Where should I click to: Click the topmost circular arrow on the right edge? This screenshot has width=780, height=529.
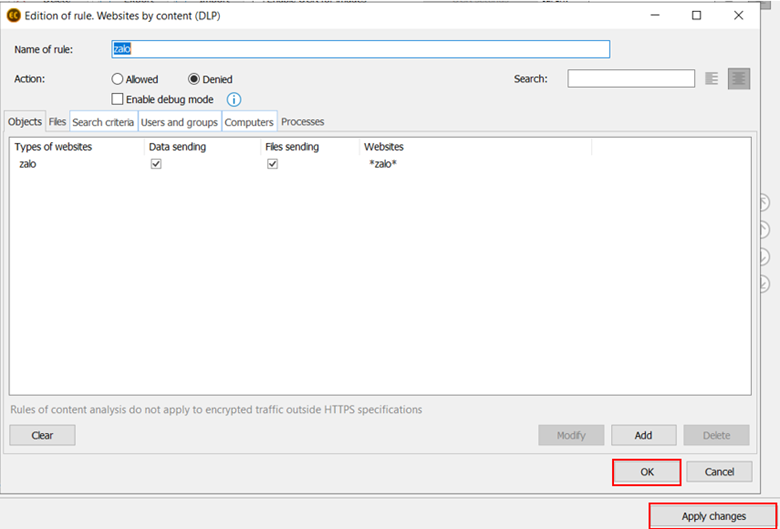[764, 203]
